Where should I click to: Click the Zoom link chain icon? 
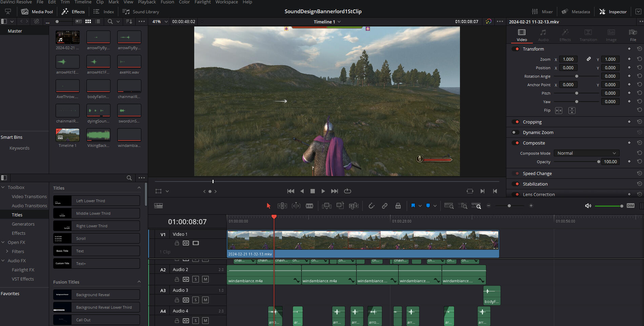589,59
